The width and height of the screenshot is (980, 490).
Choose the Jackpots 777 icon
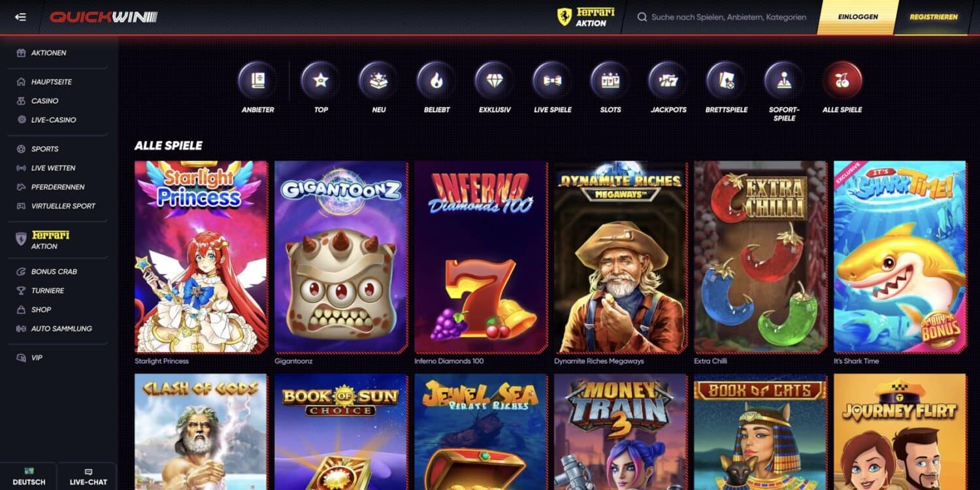[668, 80]
